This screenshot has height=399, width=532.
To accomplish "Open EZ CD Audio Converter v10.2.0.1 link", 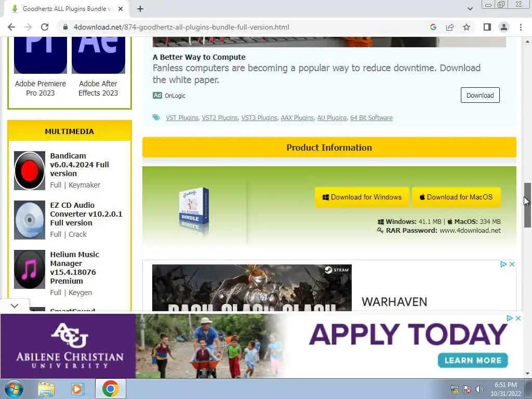I will coord(86,214).
